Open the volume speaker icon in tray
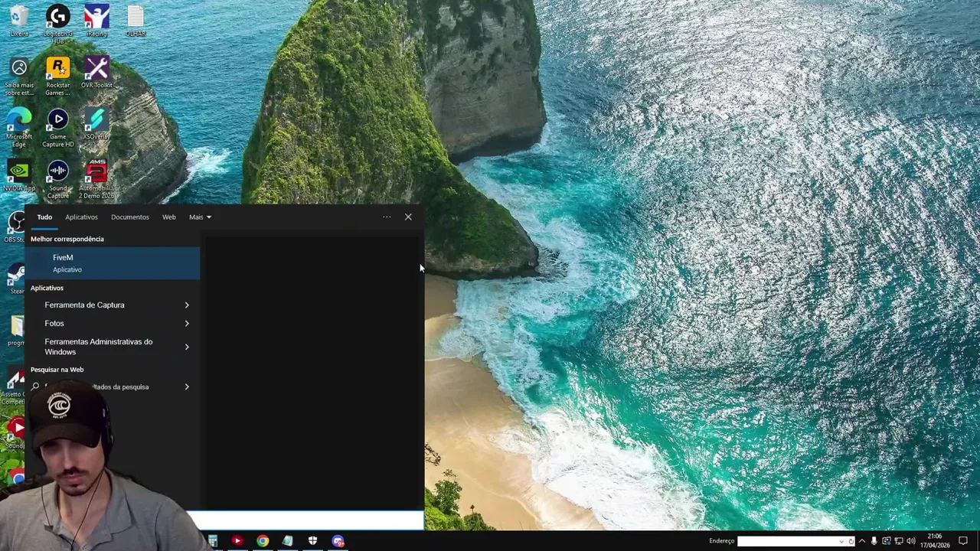Image resolution: width=980 pixels, height=551 pixels. coord(911,541)
